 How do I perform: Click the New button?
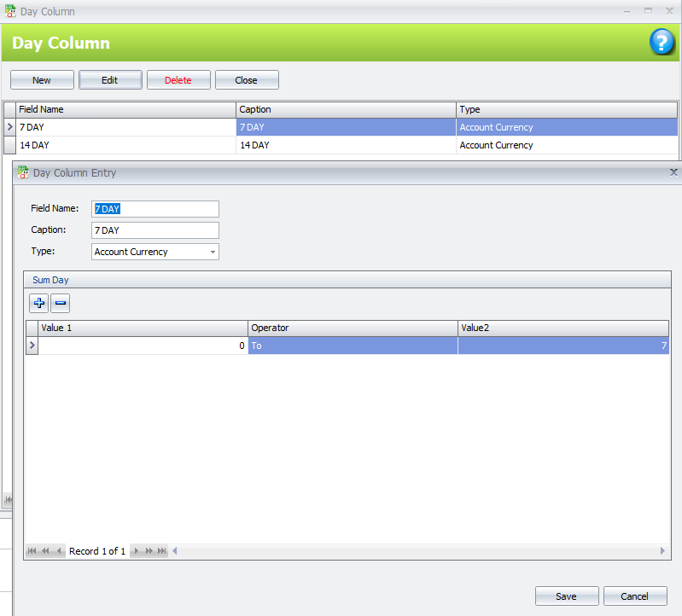point(42,80)
